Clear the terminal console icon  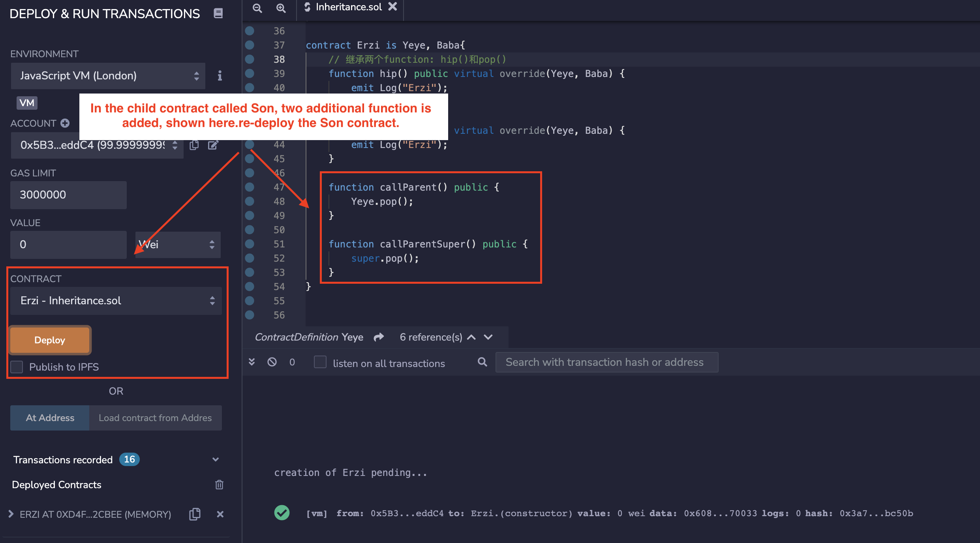click(272, 362)
